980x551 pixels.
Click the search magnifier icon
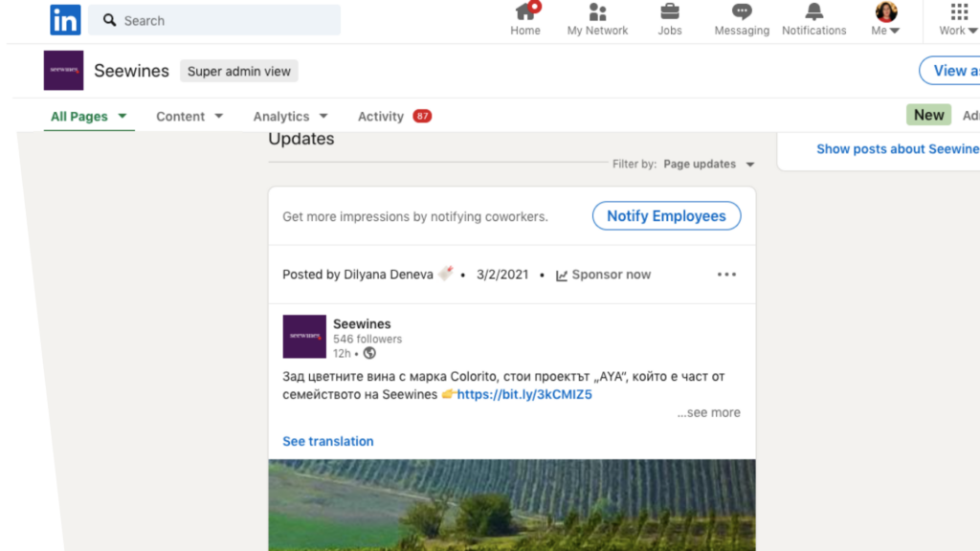coord(110,21)
